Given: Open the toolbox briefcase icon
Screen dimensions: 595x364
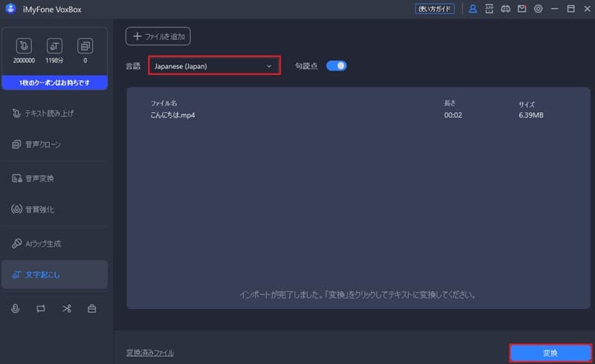Looking at the screenshot, I should (x=91, y=308).
